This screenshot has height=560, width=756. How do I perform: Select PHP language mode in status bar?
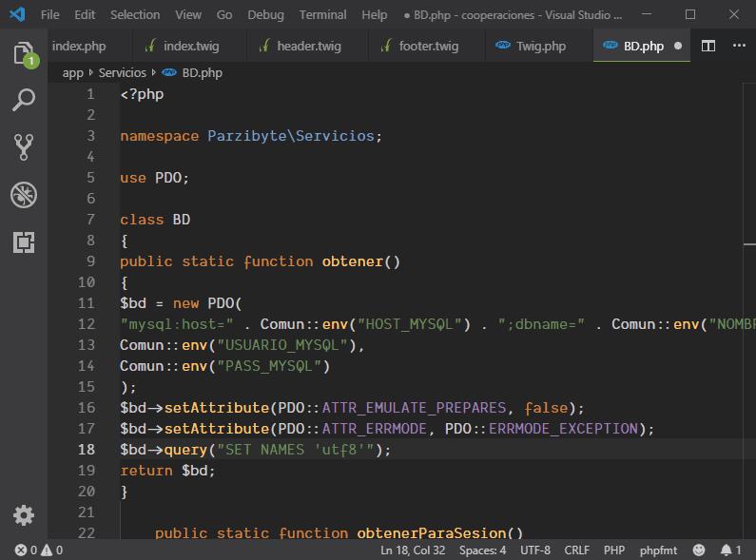(613, 550)
